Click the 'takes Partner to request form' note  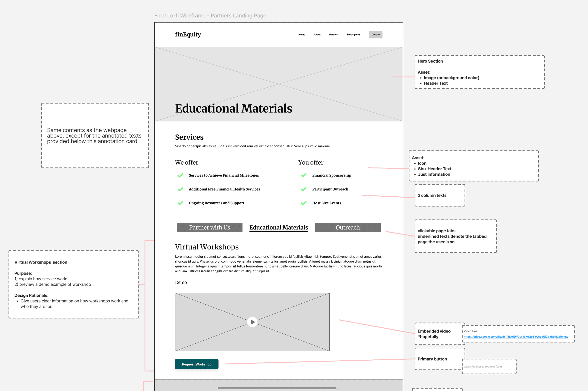point(483,367)
